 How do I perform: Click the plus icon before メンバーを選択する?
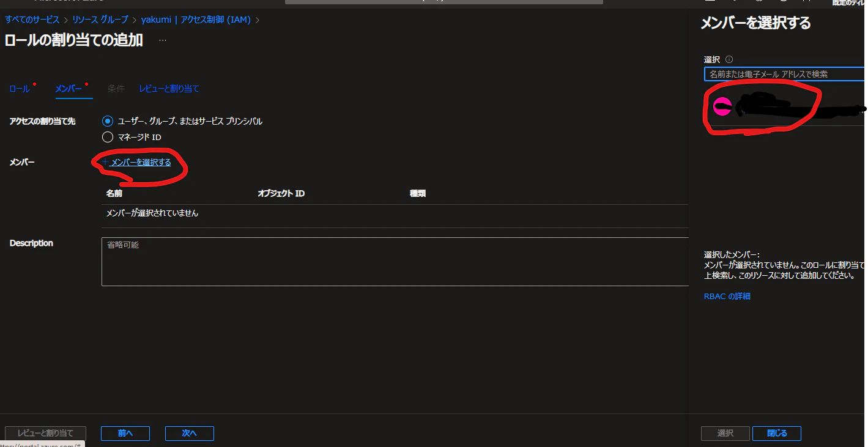[x=105, y=162]
